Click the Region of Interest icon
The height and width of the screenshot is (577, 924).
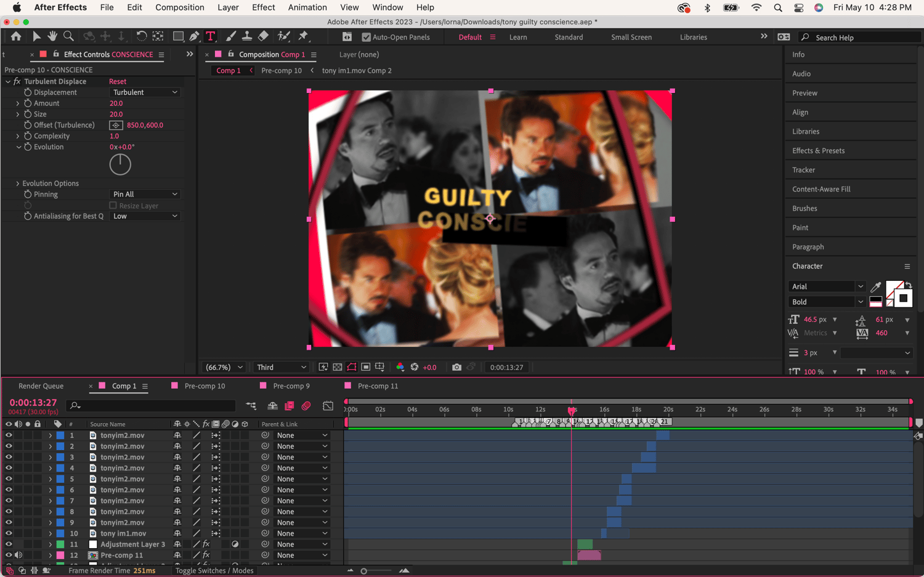pyautogui.click(x=366, y=367)
